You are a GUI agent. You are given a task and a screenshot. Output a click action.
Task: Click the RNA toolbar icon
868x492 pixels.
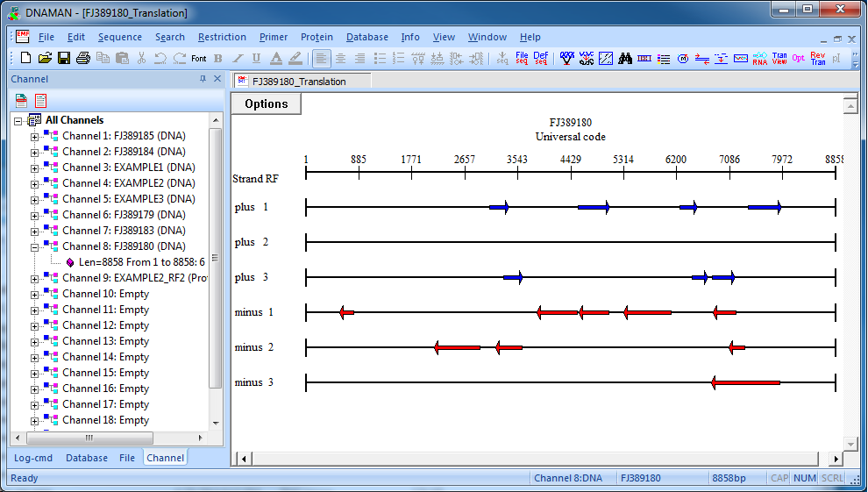[759, 58]
